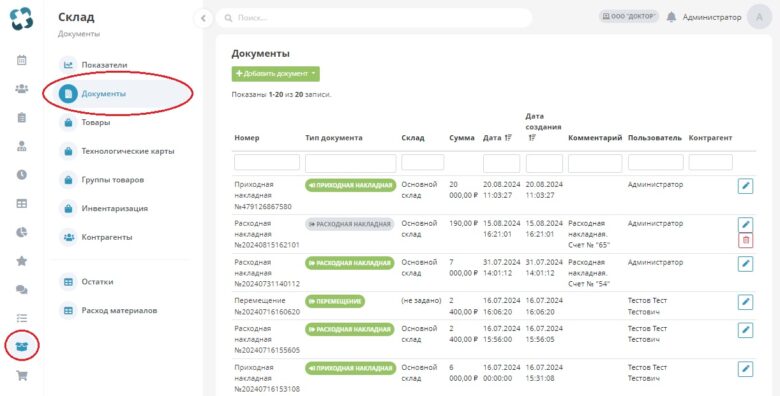Click the (не задано) warehouse cell
Screen dimensions: 780x396
[421, 300]
